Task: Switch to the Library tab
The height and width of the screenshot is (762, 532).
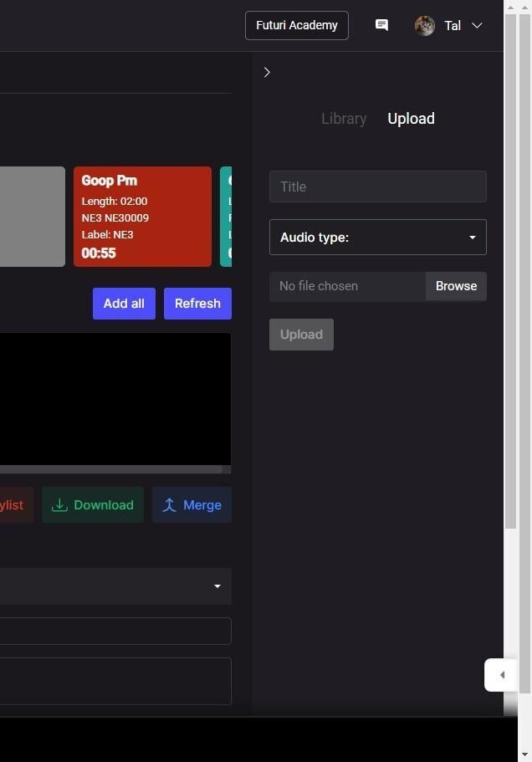Action: pos(344,119)
